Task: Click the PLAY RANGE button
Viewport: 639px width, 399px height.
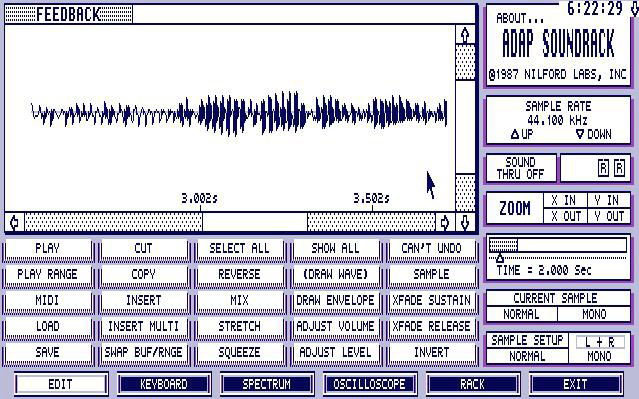Action: pyautogui.click(x=48, y=274)
